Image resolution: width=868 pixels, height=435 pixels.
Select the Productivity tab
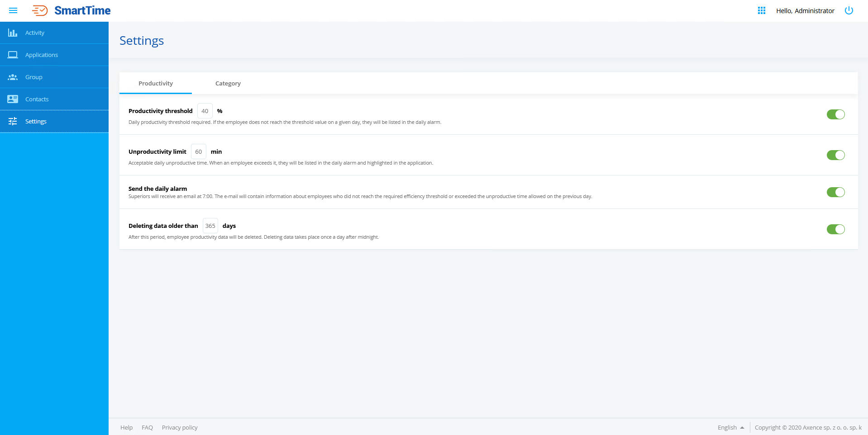click(156, 83)
